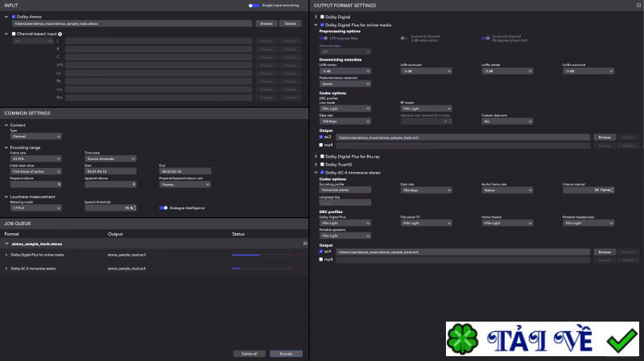Click the save icon in the atmos_sample_track.atmos job row
Image resolution: width=644 pixels, height=361 pixels.
[305, 244]
